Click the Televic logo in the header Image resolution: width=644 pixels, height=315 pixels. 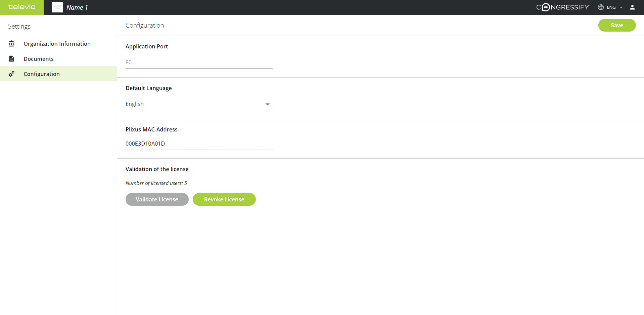(x=22, y=7)
